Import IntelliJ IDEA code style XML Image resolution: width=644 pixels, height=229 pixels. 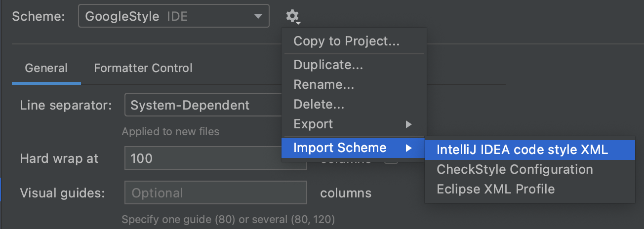pyautogui.click(x=522, y=150)
